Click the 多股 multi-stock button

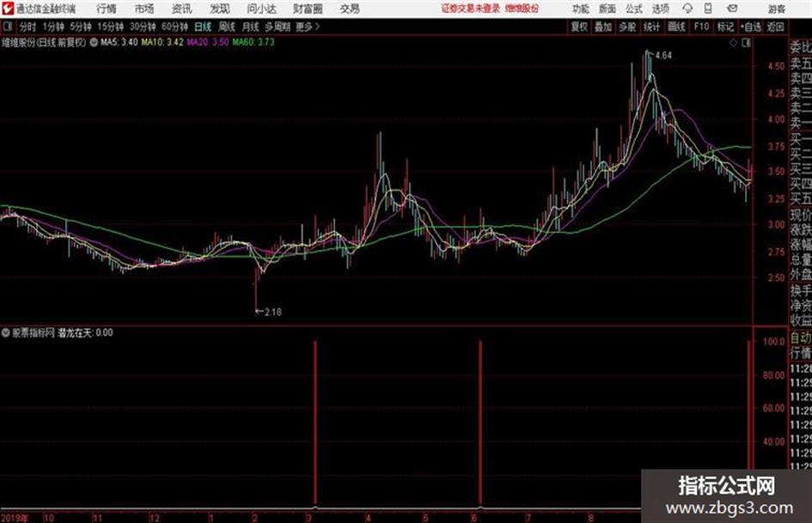pyautogui.click(x=627, y=27)
